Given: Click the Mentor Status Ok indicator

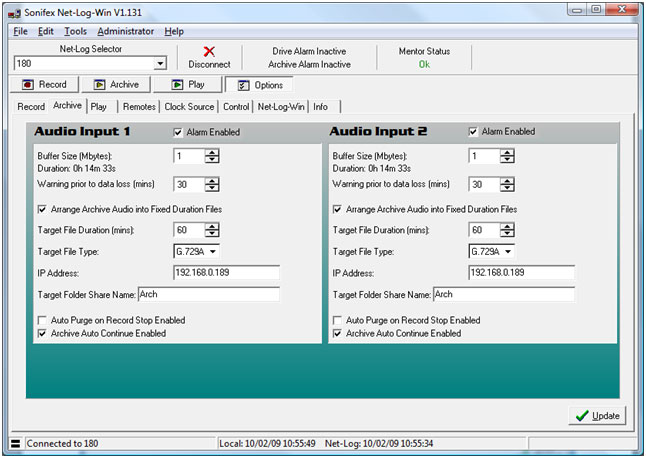Looking at the screenshot, I should click(x=424, y=64).
